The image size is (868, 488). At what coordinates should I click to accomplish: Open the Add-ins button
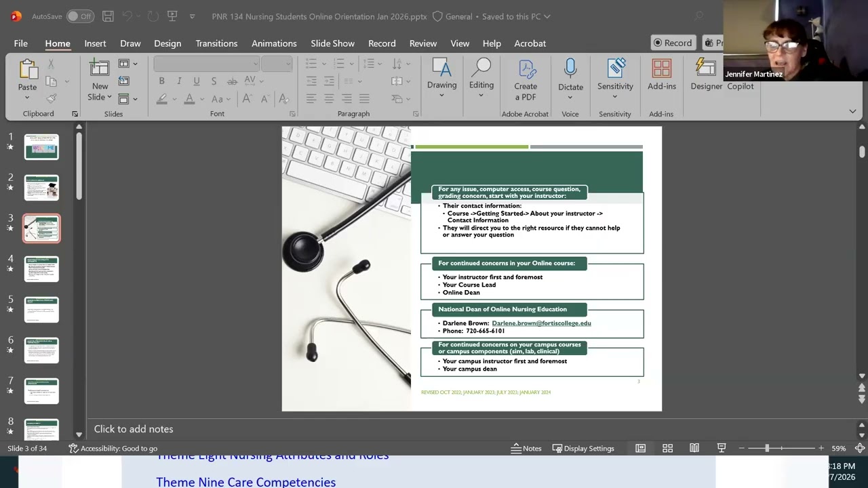pos(662,75)
